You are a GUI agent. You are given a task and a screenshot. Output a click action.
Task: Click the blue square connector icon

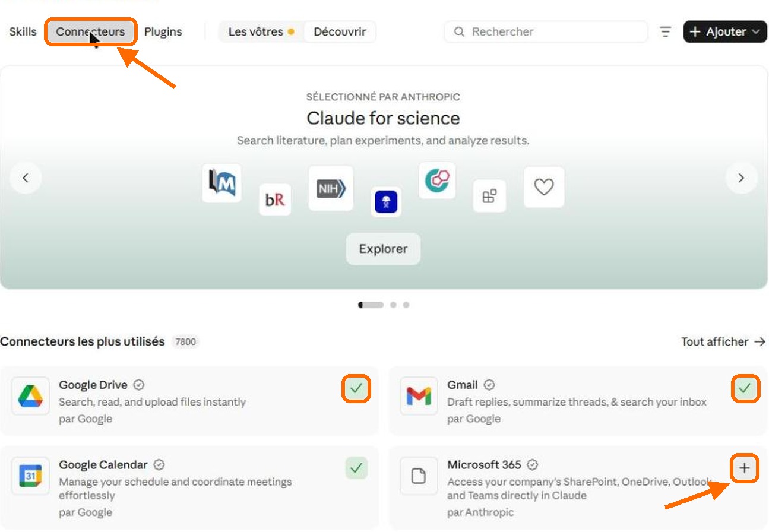point(386,202)
